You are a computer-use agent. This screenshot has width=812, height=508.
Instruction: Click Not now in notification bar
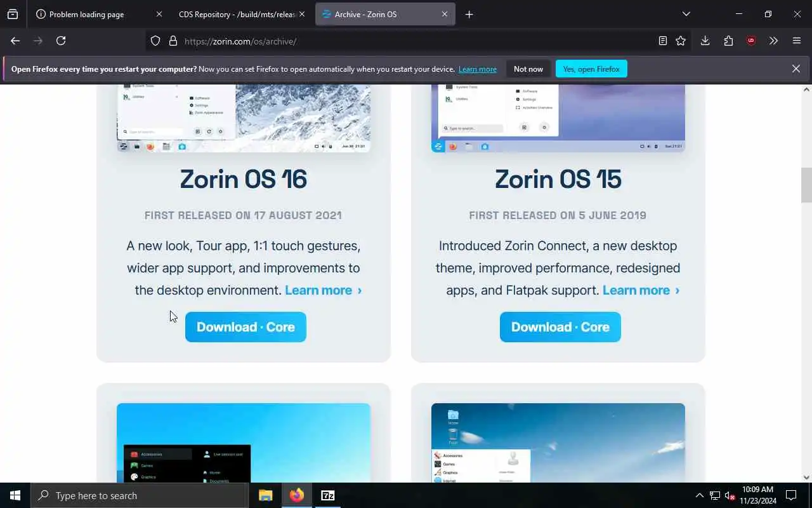click(x=528, y=69)
